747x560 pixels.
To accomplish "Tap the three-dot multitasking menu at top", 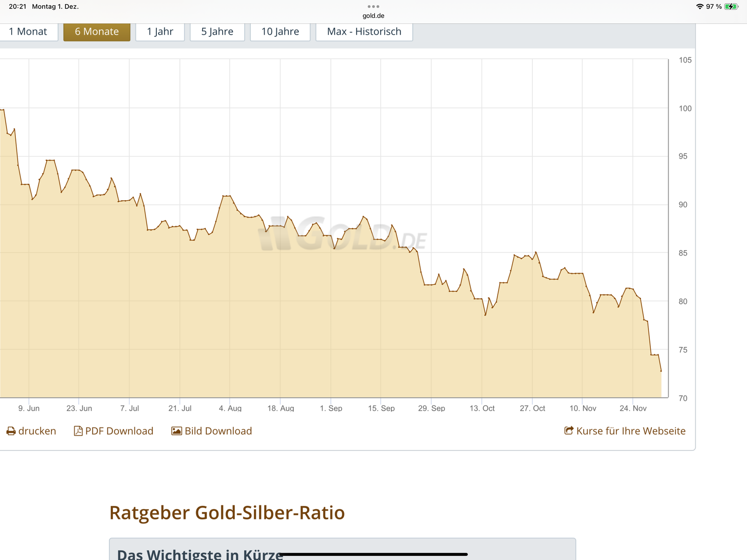I will point(373,7).
